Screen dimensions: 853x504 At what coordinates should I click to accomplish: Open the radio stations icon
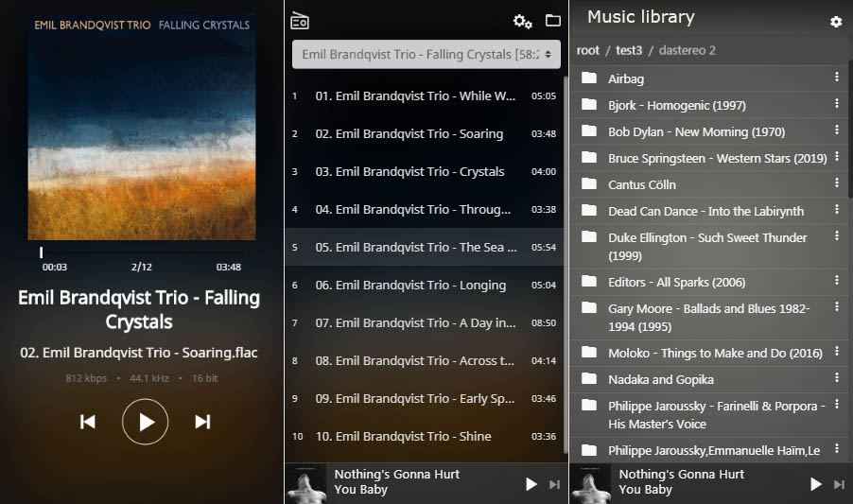[300, 20]
